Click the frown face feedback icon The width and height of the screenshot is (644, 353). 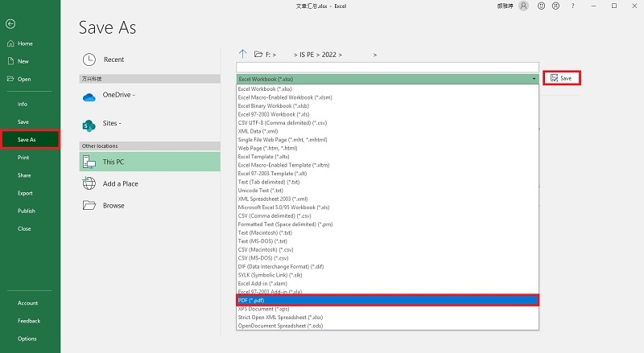555,6
